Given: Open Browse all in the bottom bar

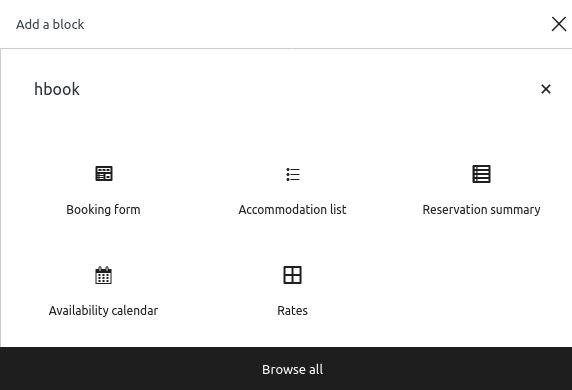Looking at the screenshot, I should [x=292, y=369].
